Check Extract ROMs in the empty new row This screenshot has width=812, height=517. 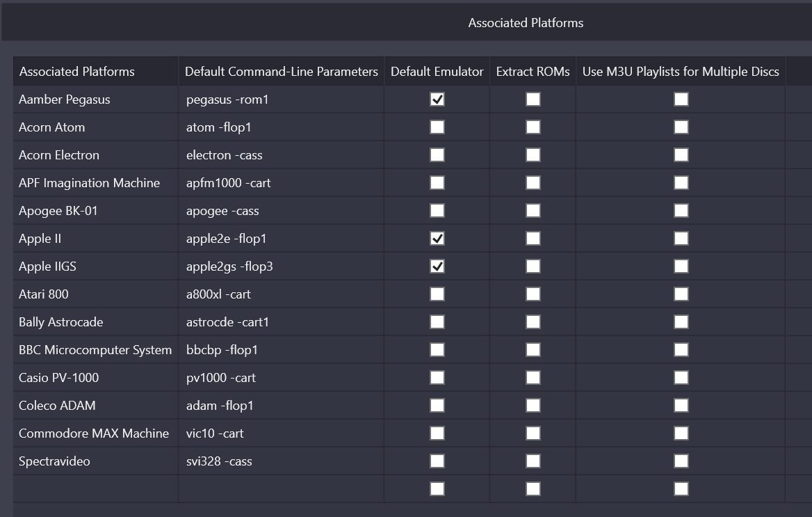pos(533,489)
